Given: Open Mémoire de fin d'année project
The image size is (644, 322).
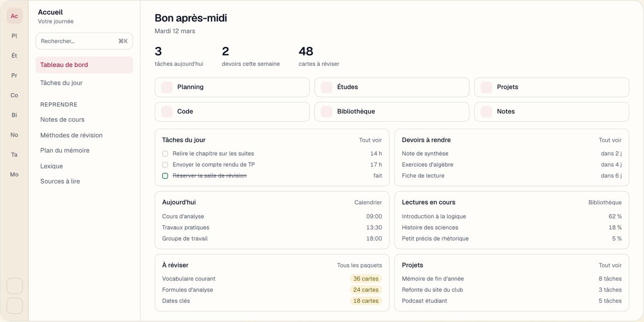Looking at the screenshot, I should [512, 279].
